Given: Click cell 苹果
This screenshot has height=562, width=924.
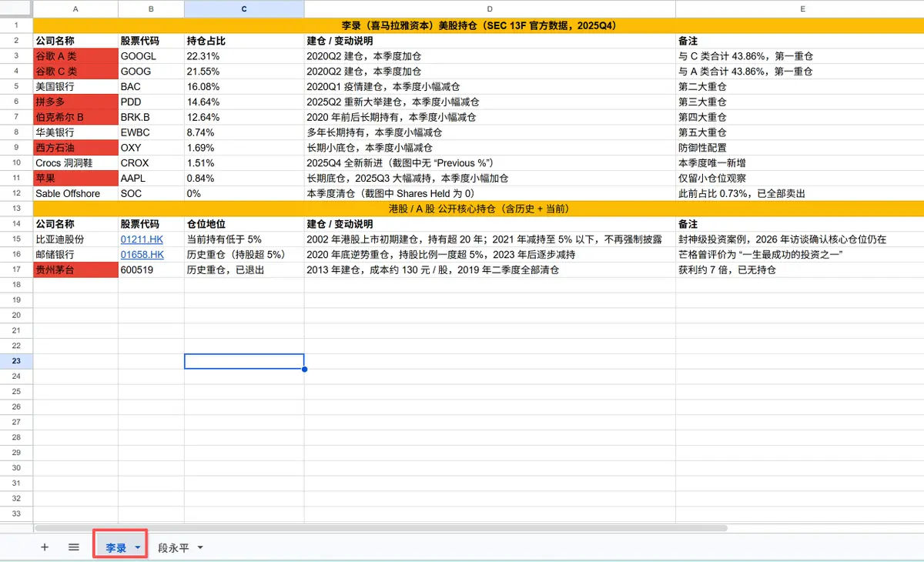Looking at the screenshot, I should click(x=75, y=178).
